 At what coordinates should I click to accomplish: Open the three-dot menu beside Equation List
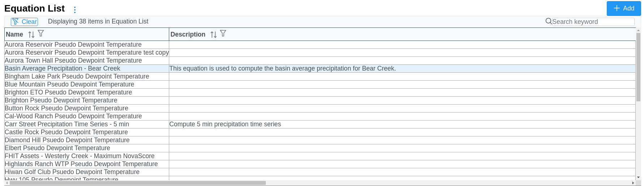tap(75, 10)
